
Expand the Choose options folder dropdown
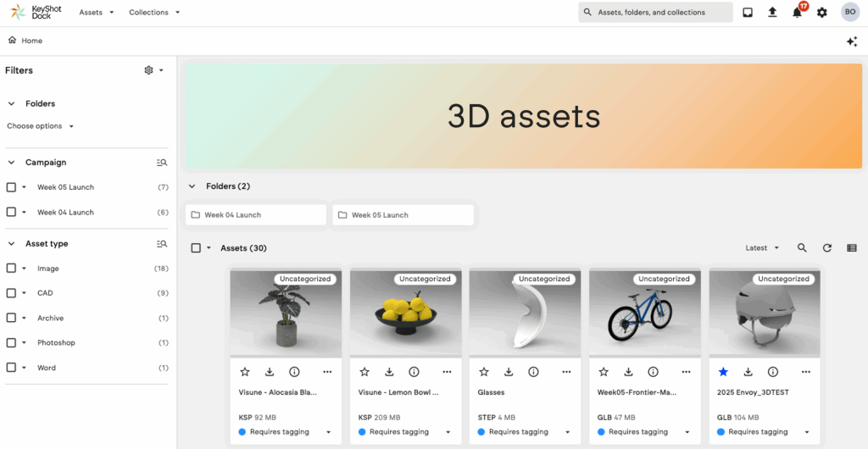40,126
